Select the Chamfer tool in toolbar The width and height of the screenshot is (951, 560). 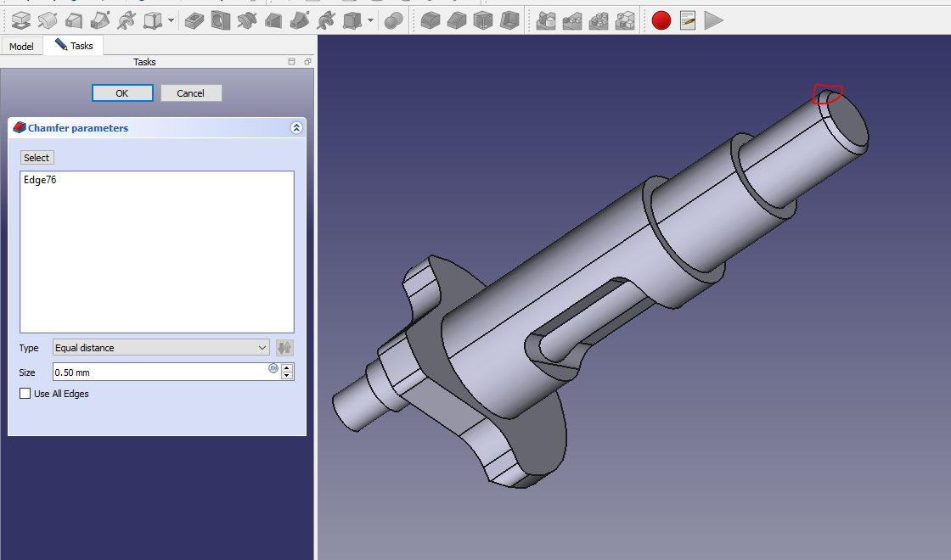pos(456,20)
